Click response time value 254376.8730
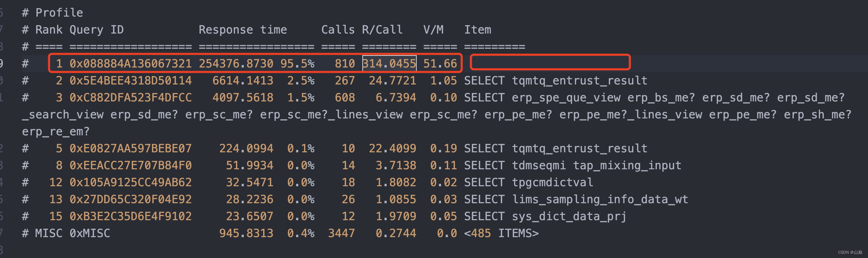This screenshot has width=868, height=258. click(x=236, y=64)
